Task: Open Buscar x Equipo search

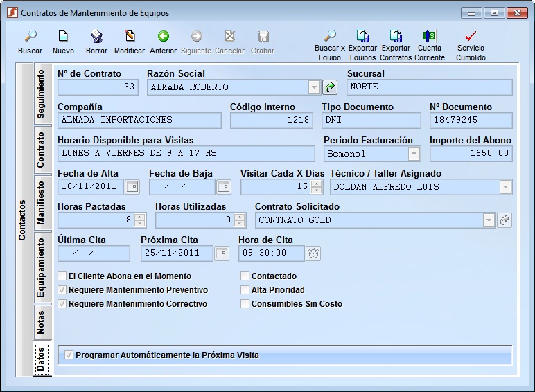Action: click(330, 37)
